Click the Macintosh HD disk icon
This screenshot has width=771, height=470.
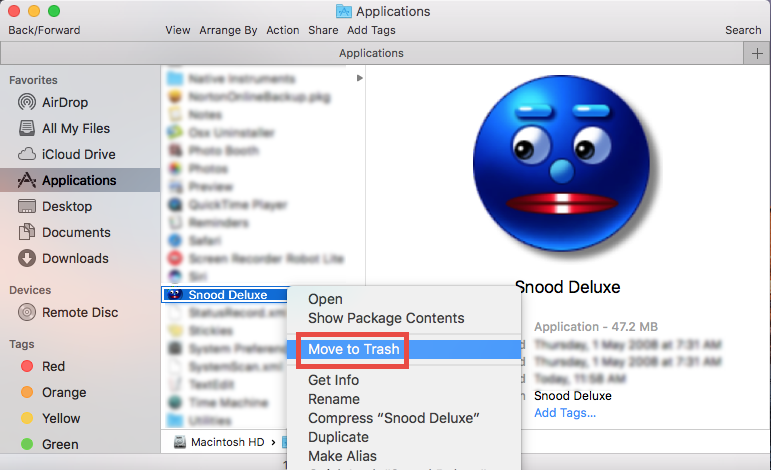[x=180, y=442]
